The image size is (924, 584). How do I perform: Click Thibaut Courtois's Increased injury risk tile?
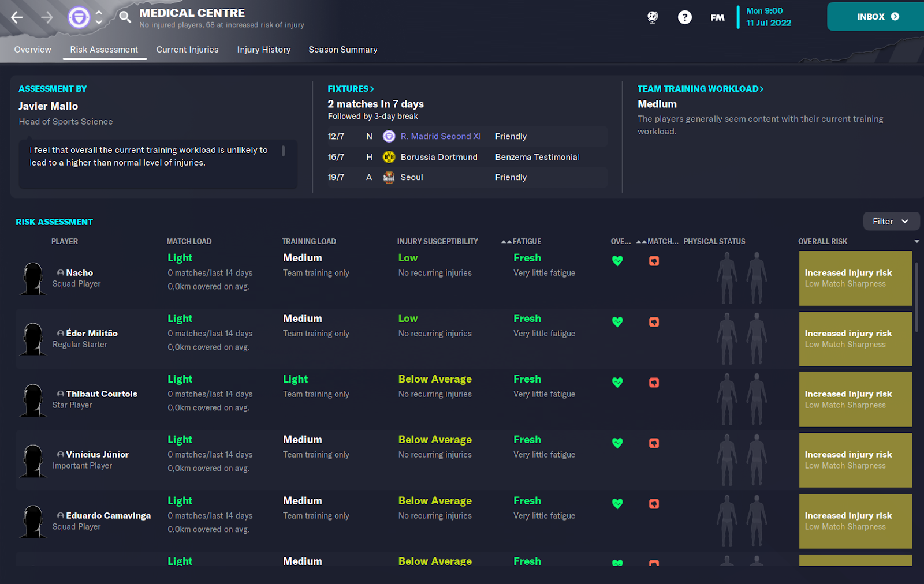(x=855, y=399)
